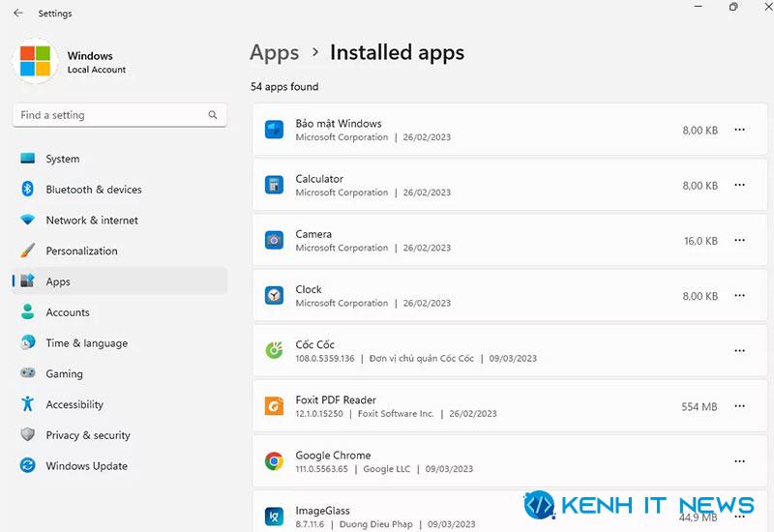
Task: Restore down the Settings window
Action: pyautogui.click(x=733, y=7)
